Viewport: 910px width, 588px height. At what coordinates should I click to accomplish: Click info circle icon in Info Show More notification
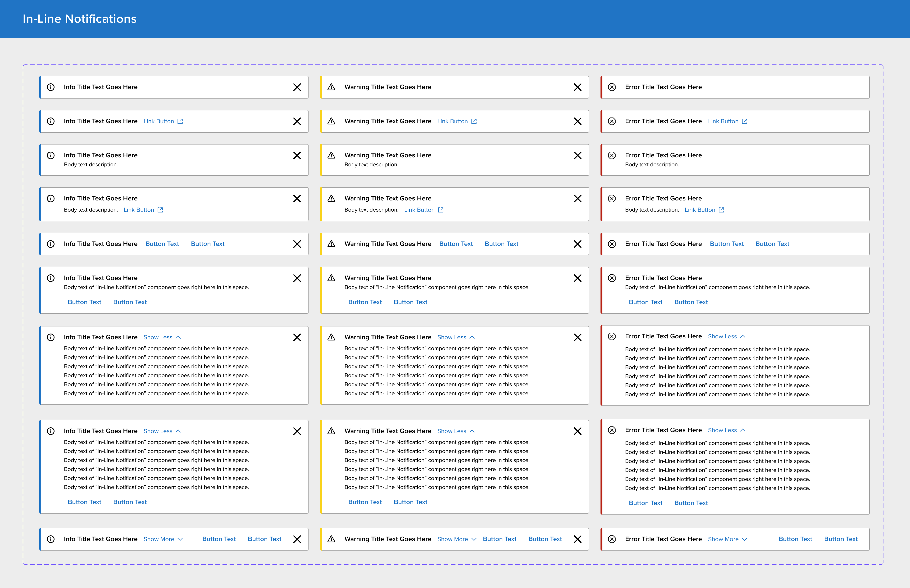(51, 539)
